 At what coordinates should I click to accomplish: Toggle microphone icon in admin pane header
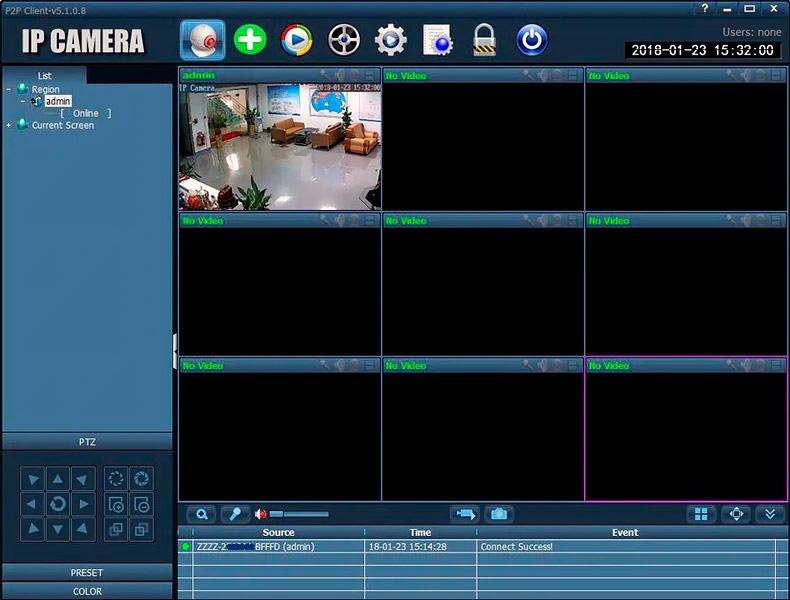[325, 76]
